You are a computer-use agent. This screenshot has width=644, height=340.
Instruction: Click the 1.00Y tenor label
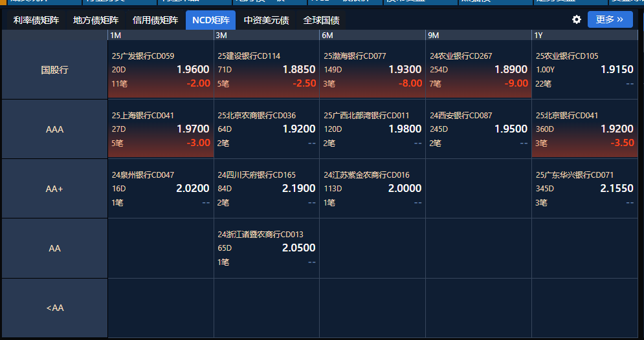(545, 70)
